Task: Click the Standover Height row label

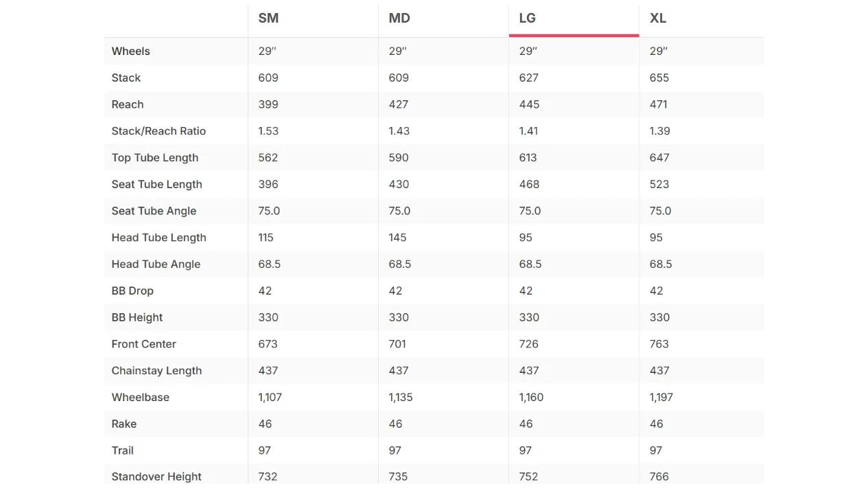Action: click(x=156, y=477)
